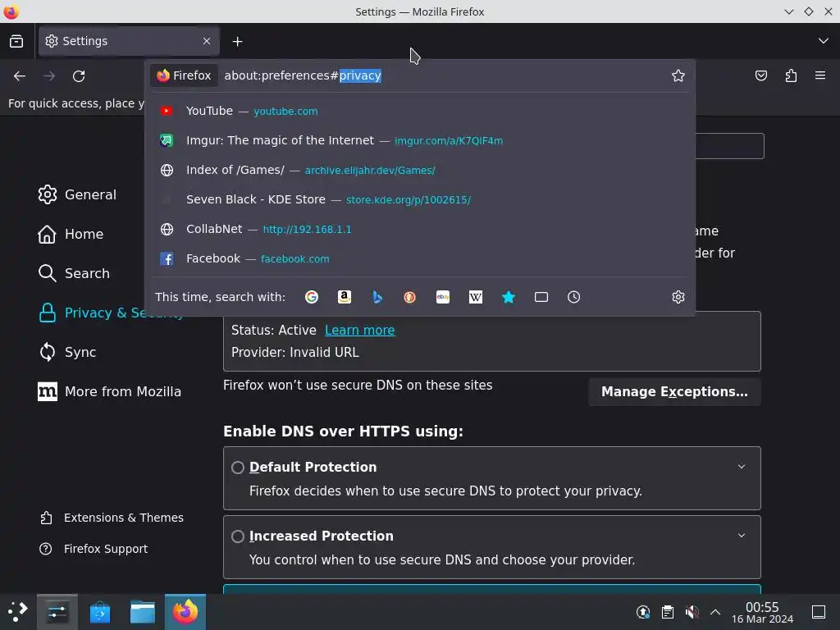
Task: Click the Find in Settings search box
Action: click(728, 146)
